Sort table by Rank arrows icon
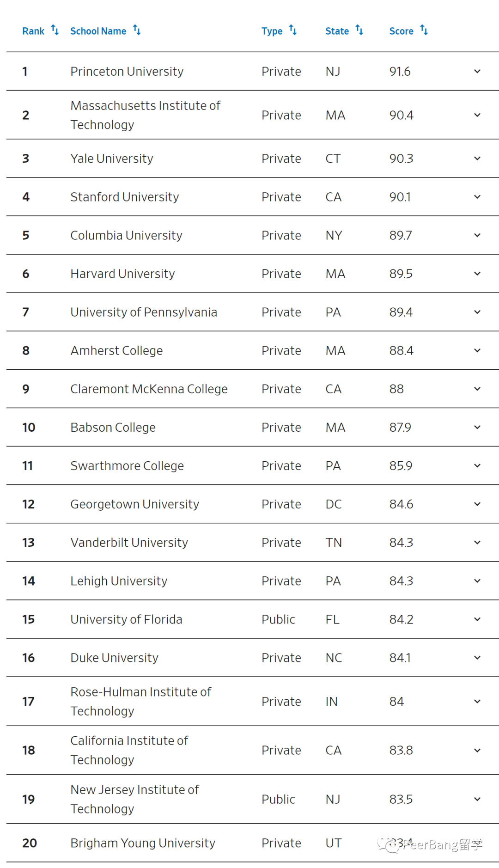The height and width of the screenshot is (868, 499). (x=55, y=30)
